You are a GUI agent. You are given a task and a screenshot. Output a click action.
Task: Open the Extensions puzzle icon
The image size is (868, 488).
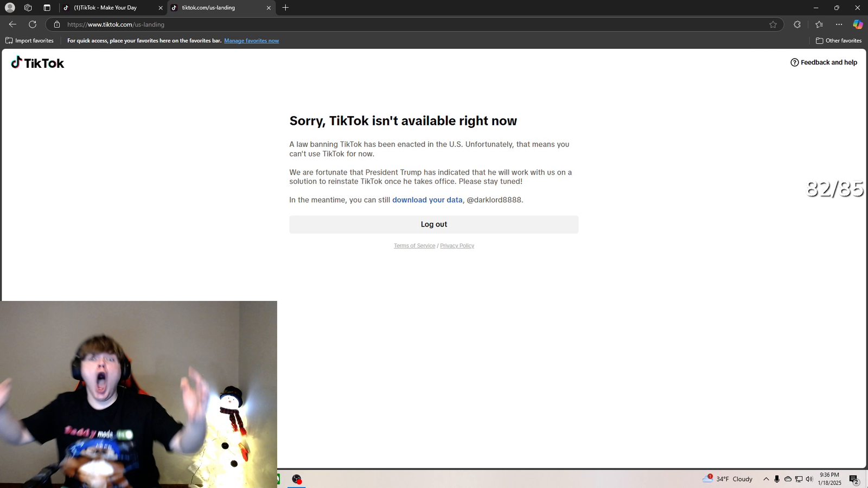tap(797, 24)
